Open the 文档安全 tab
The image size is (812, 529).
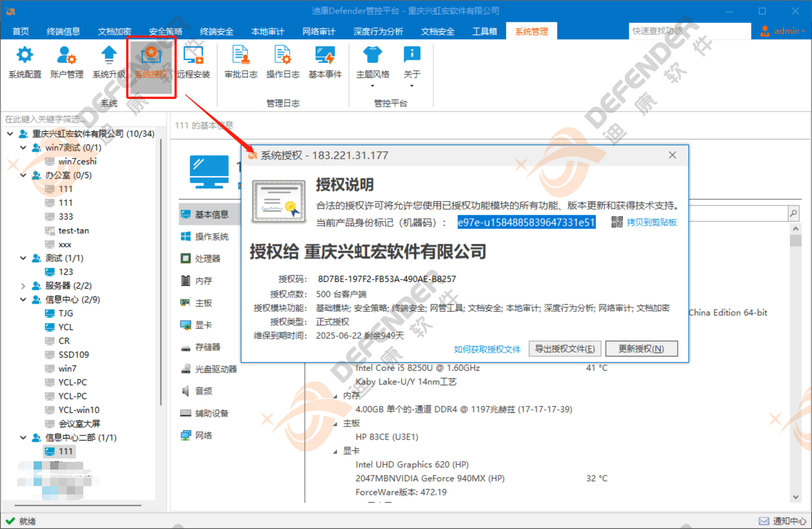click(438, 31)
